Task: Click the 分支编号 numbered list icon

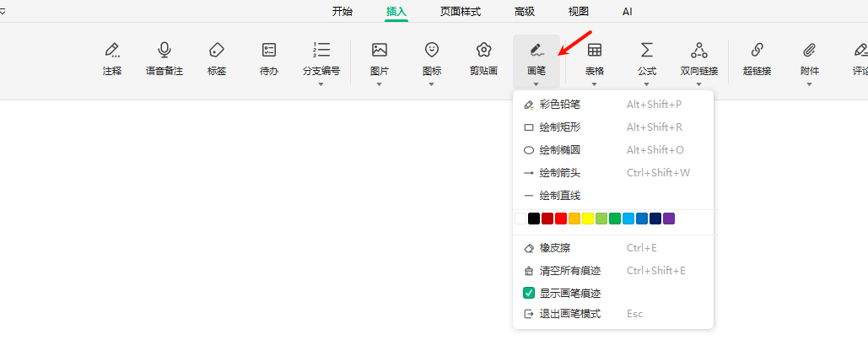Action: click(321, 50)
